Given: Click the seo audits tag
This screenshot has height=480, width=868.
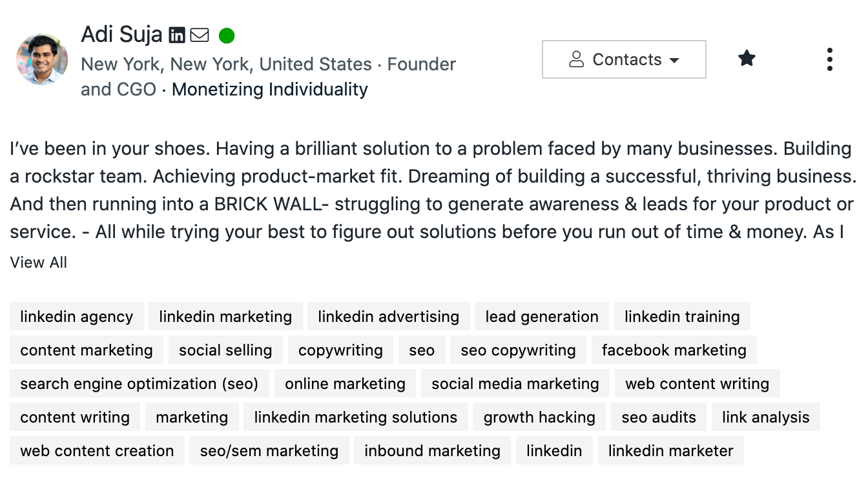Looking at the screenshot, I should 659,417.
